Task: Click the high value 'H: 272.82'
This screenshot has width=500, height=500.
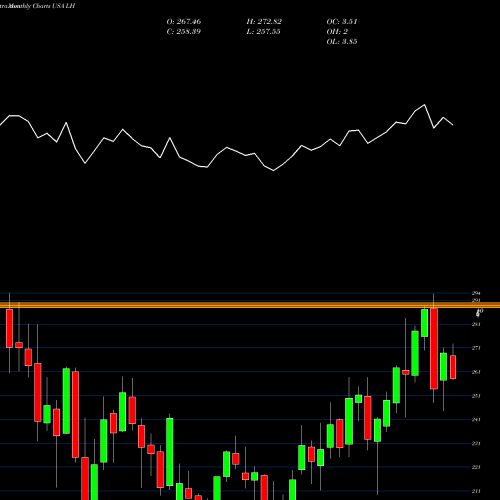Action: click(264, 22)
